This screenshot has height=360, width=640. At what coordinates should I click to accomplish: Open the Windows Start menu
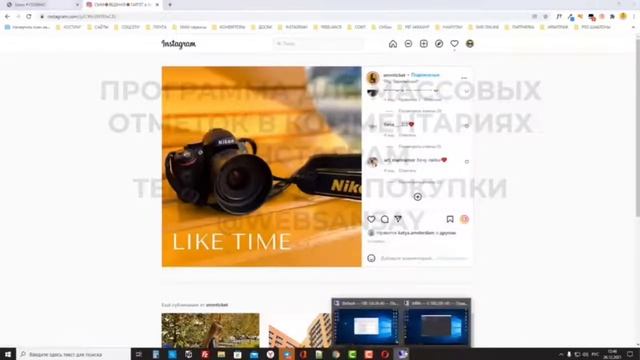8,354
